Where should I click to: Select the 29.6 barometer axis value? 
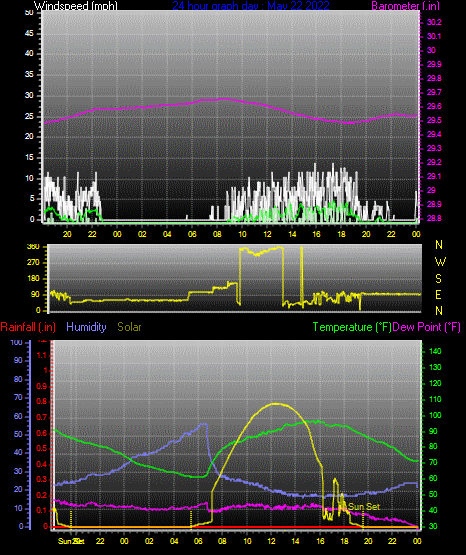[434, 107]
